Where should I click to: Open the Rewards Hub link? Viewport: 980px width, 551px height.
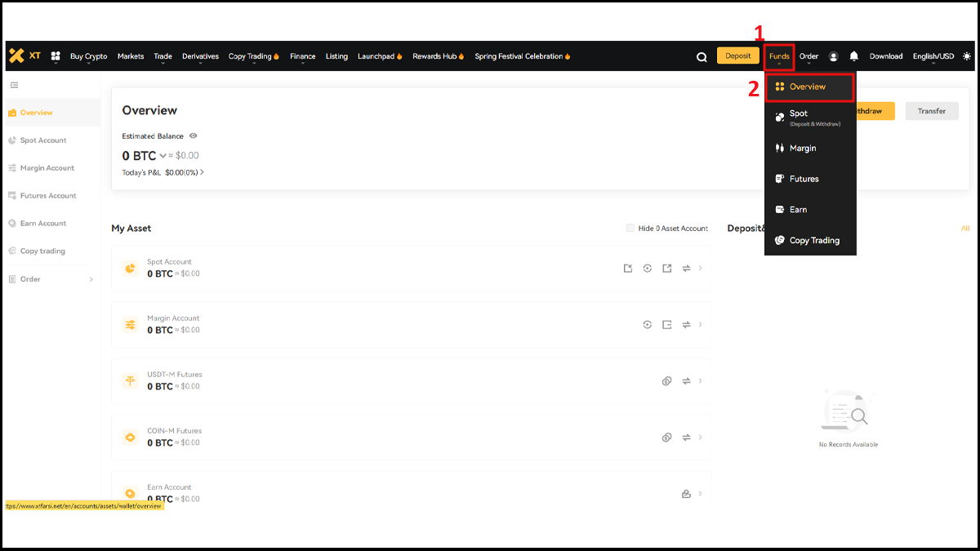pos(439,56)
